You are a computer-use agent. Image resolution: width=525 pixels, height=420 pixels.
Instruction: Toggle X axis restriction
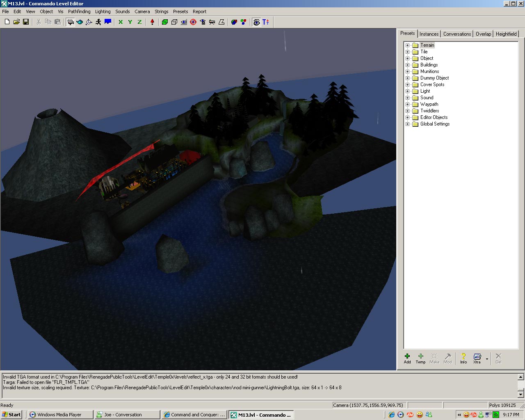[x=121, y=22]
